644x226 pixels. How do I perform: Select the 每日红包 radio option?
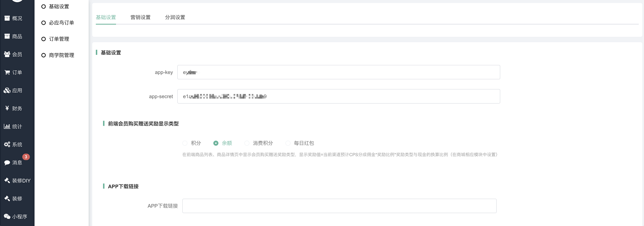(x=288, y=143)
